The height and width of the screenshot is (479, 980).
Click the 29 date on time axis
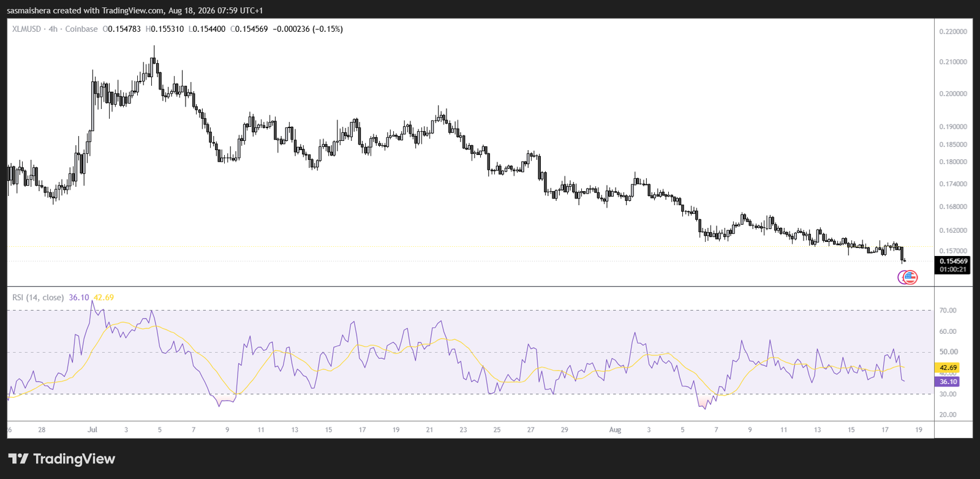564,430
